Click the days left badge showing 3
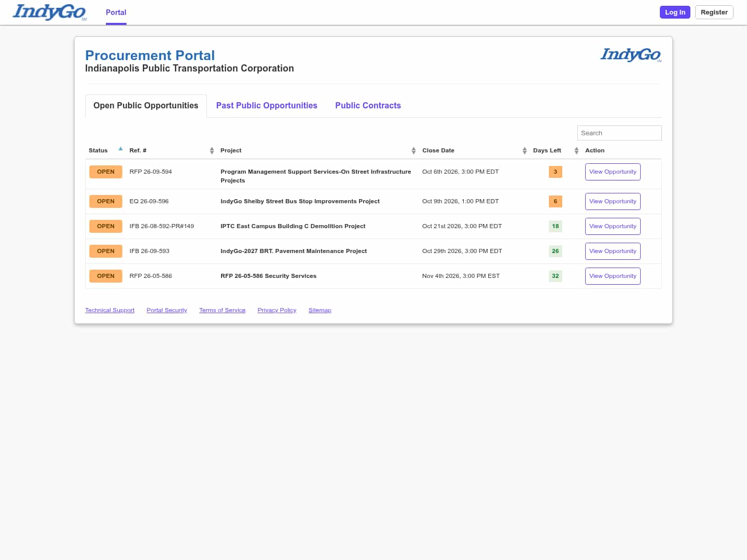This screenshot has width=747, height=560. pos(555,172)
